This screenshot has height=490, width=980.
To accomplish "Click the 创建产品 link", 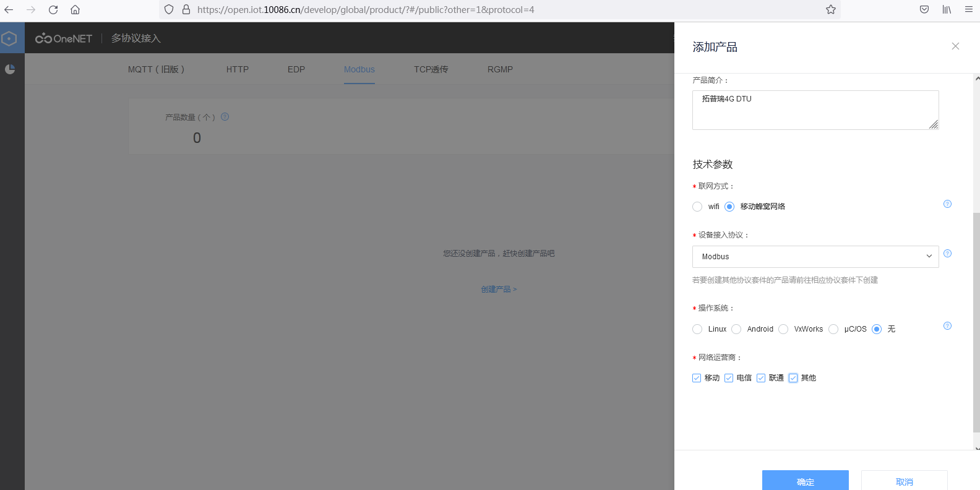I will (x=499, y=290).
